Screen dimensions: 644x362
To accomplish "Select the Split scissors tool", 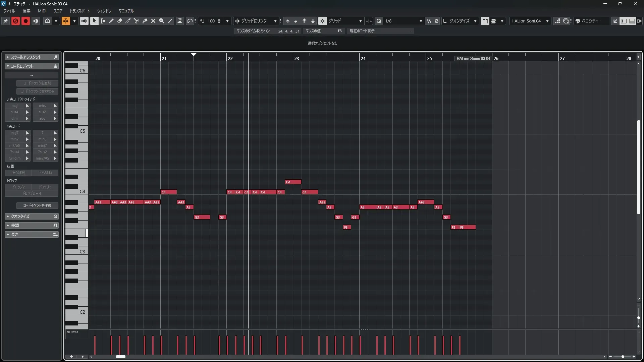I will tap(136, 21).
